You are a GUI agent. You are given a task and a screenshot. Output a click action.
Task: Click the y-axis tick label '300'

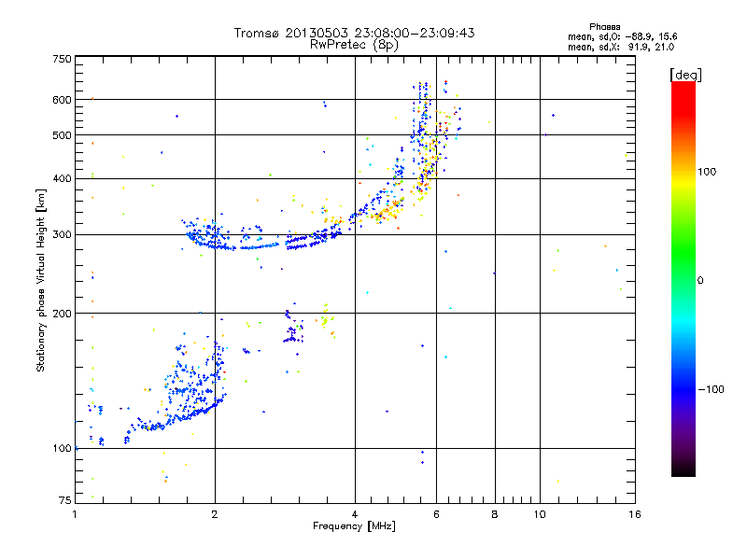coord(62,235)
